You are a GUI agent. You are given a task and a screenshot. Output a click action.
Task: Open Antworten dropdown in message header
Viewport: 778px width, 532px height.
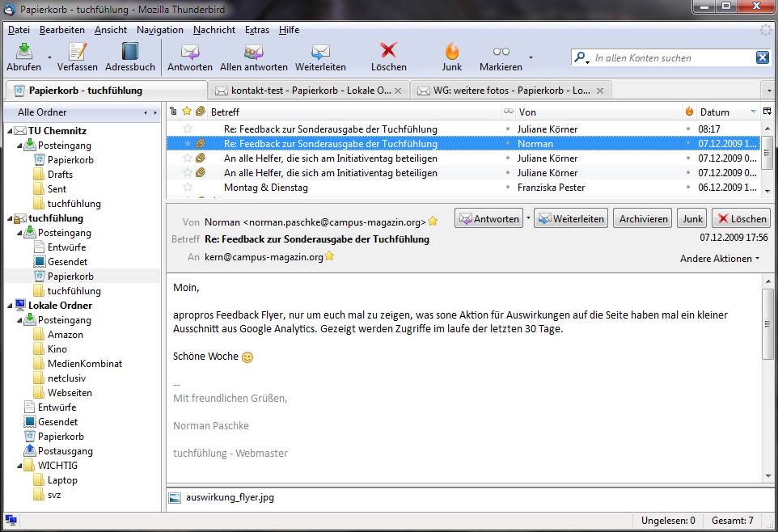[528, 218]
